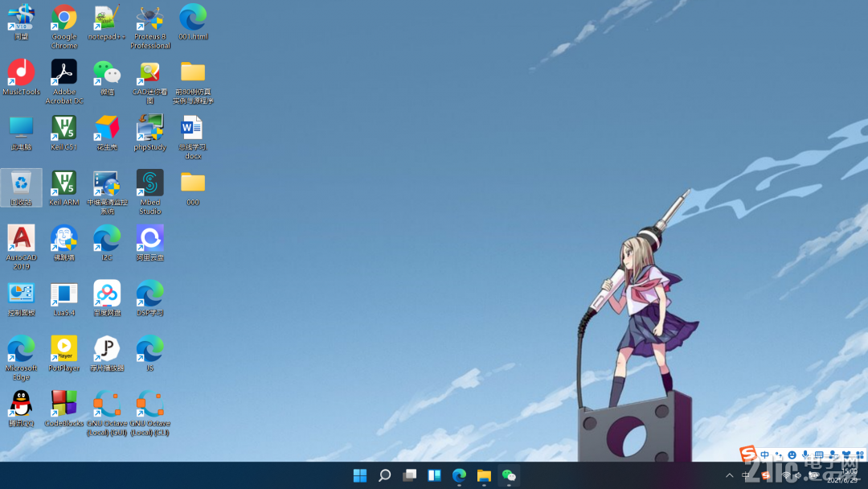Screen dimensions: 868x489
Task: Select the 佛跳墙 shortcut
Action: [64, 243]
